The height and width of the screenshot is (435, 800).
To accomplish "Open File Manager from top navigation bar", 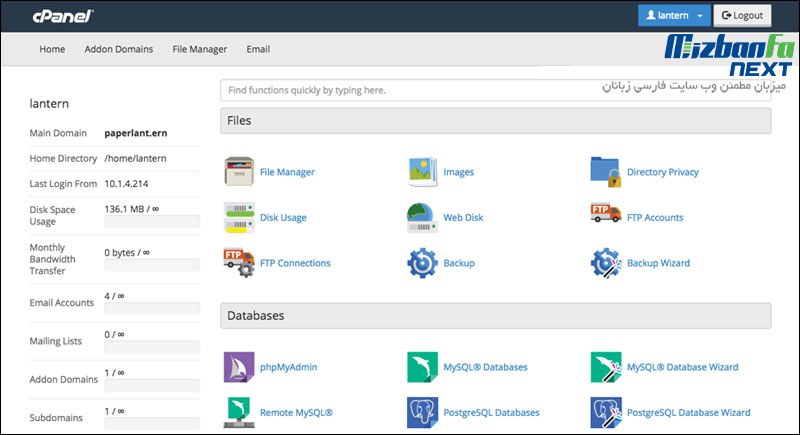I will 200,49.
